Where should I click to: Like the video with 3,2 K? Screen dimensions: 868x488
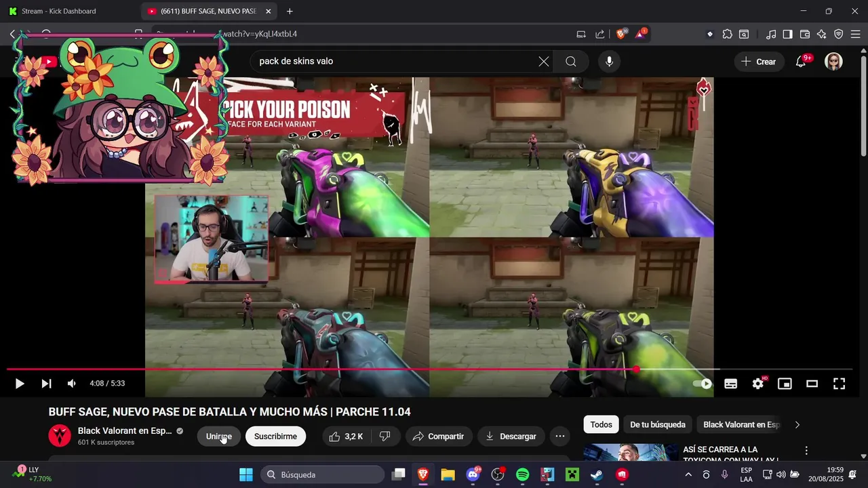(x=346, y=436)
